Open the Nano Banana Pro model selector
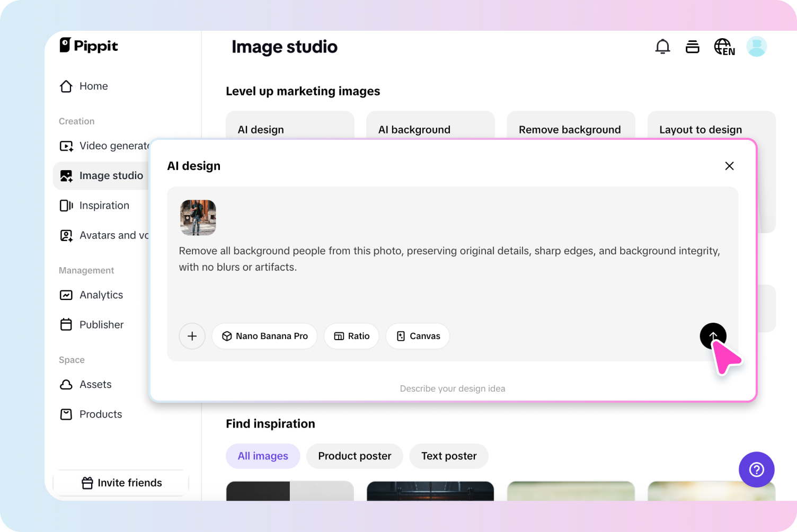 click(x=264, y=336)
